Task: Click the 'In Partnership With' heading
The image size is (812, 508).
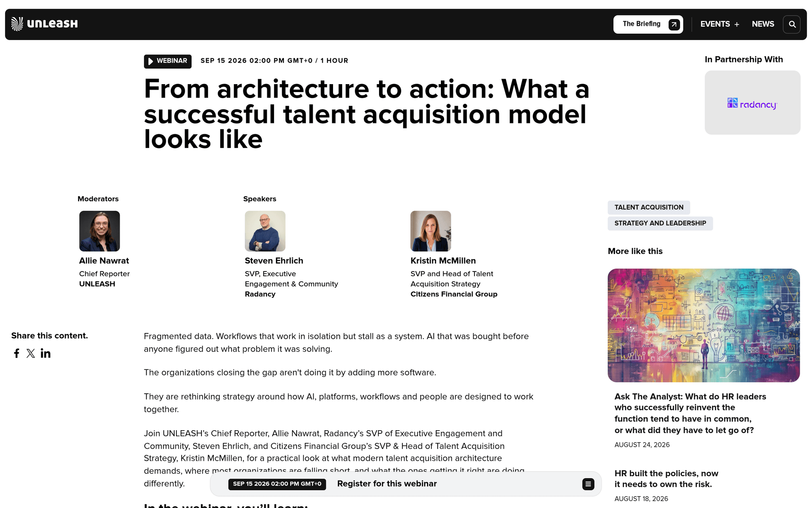Action: click(744, 60)
